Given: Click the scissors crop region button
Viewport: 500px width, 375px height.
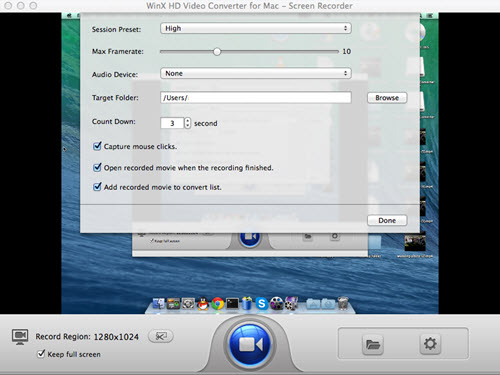Looking at the screenshot, I should coord(161,336).
